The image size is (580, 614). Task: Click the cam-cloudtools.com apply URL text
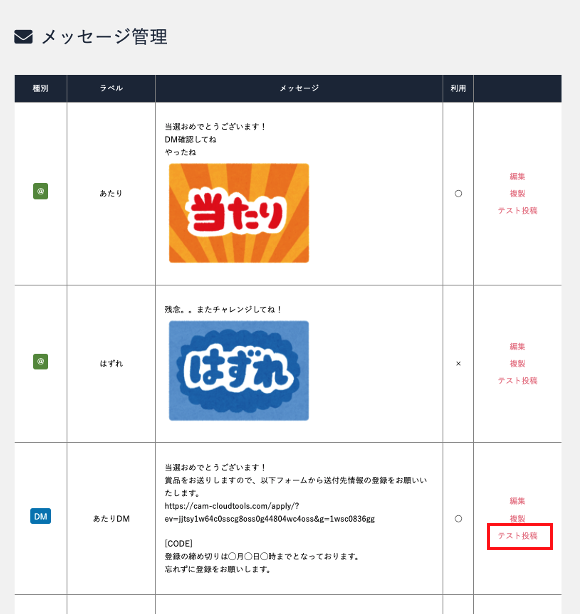click(269, 512)
